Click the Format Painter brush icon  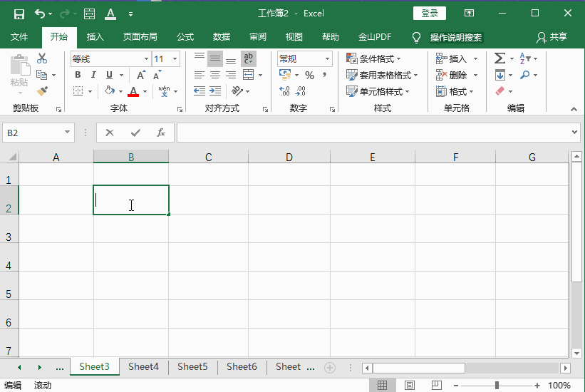coord(42,91)
